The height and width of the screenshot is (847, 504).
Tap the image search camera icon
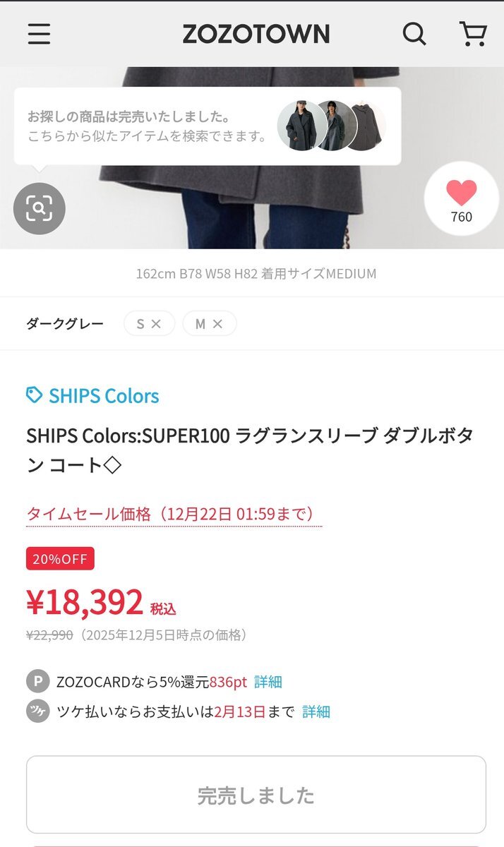(x=40, y=208)
